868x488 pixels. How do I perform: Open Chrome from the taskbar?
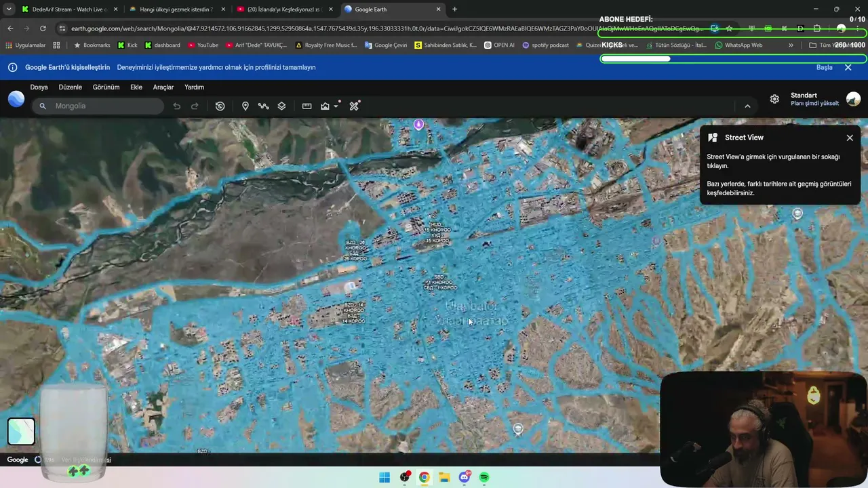[x=424, y=477]
